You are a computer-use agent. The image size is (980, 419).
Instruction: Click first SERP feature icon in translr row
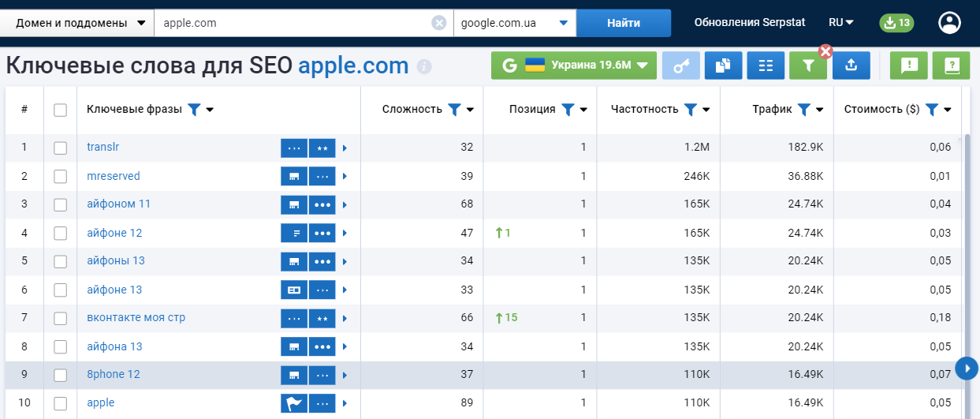[294, 148]
